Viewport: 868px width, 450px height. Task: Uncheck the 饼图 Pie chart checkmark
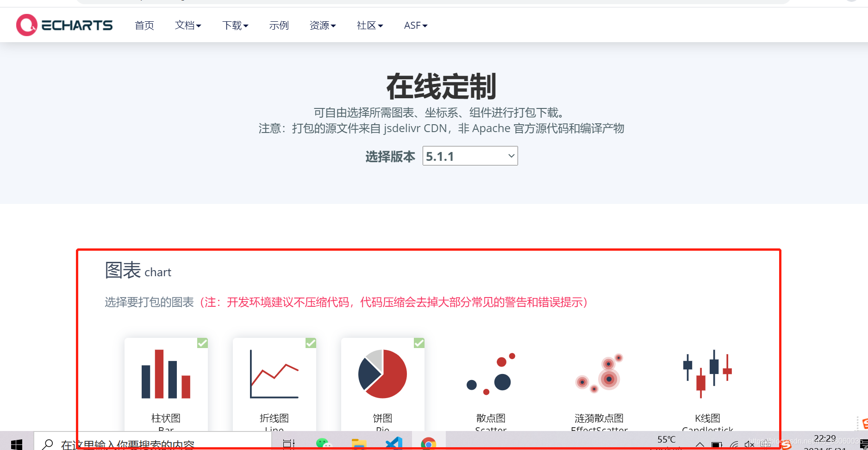419,343
